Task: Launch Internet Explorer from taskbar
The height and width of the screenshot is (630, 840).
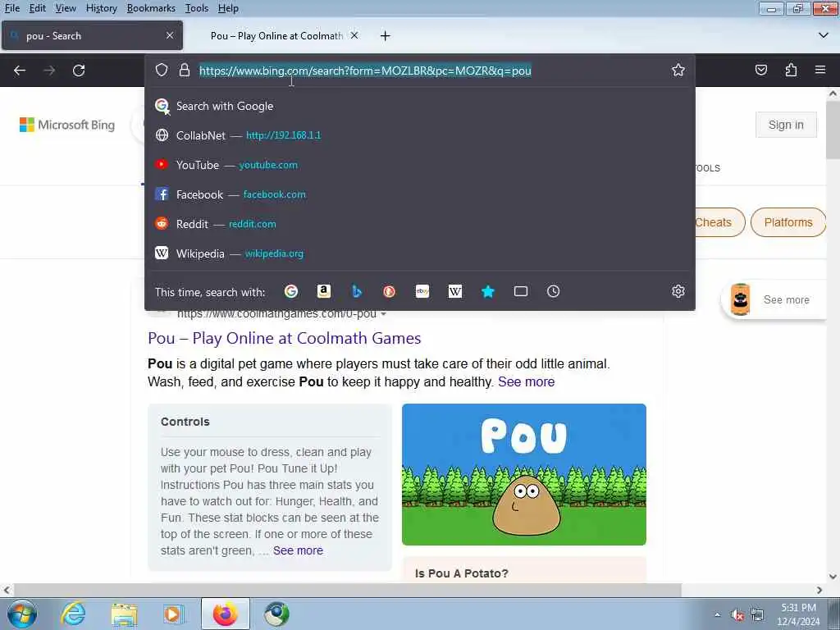Action: click(x=72, y=614)
